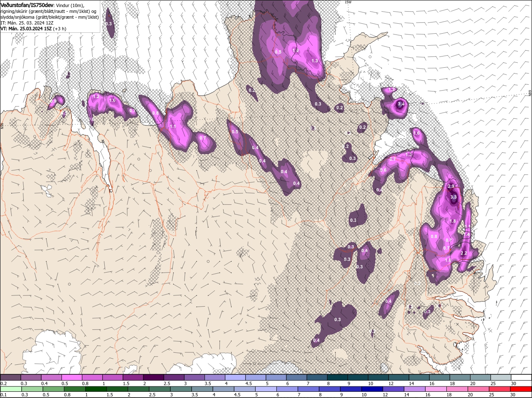Click the '1.8' snowfall value on the map
Image resolution: width=532 pixels, height=398 pixels.
tap(453, 221)
